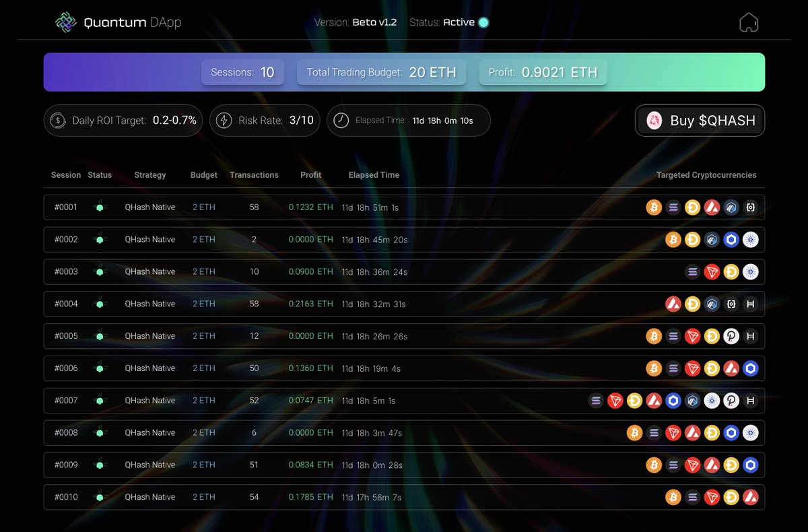Click the Cardano icon in session #0008
This screenshot has width=808, height=532.
(x=751, y=433)
